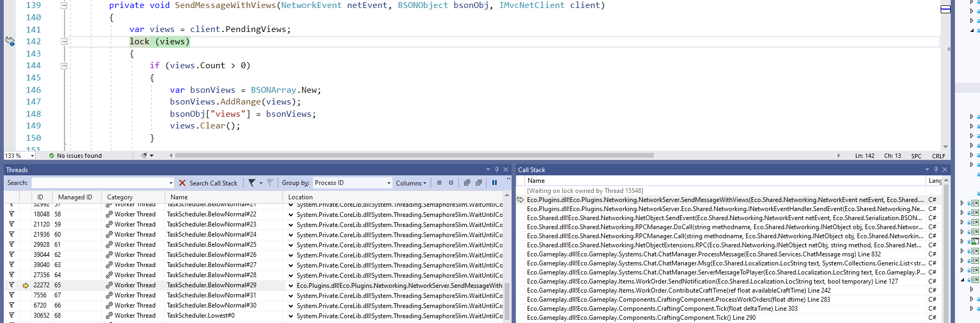
Task: Click the CRLF line ending indicator
Action: 938,156
